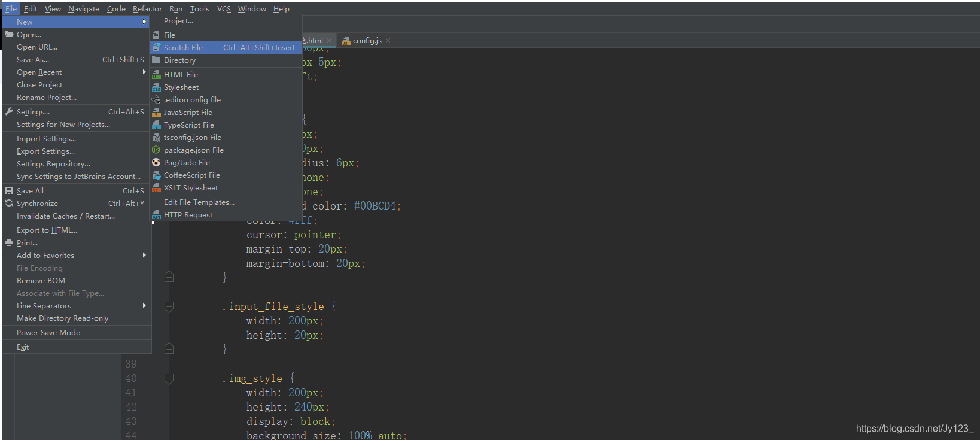Viewport: 980px width, 440px height.
Task: Open the Window menu
Action: [252, 8]
